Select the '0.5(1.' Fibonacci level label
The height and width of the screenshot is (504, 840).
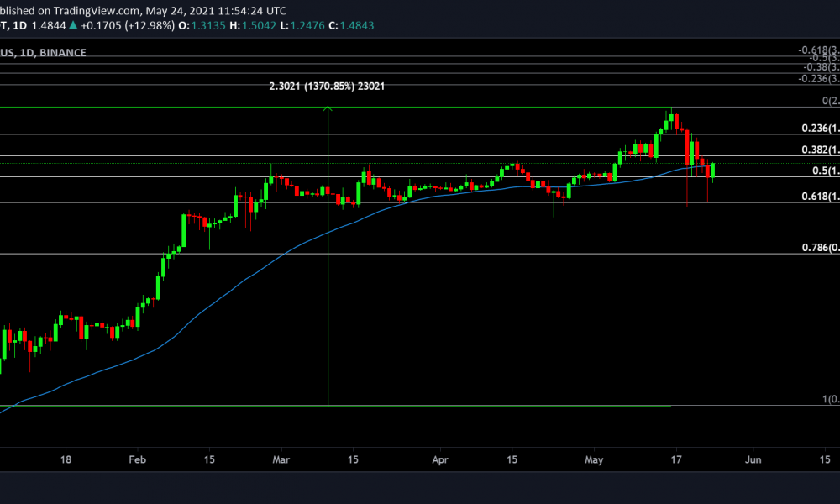(826, 171)
